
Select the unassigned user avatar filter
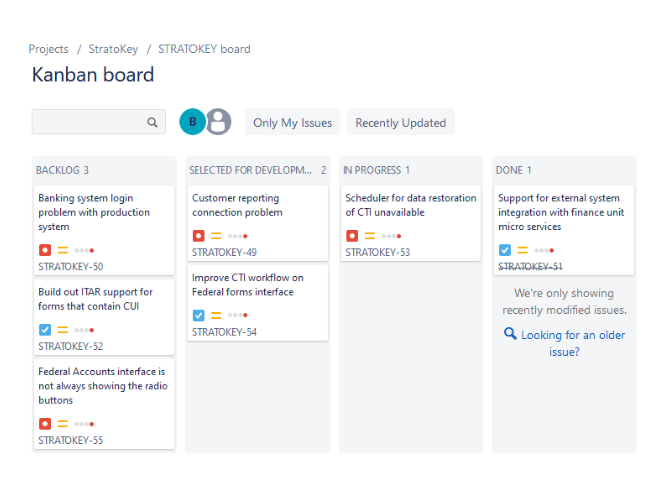pyautogui.click(x=218, y=122)
